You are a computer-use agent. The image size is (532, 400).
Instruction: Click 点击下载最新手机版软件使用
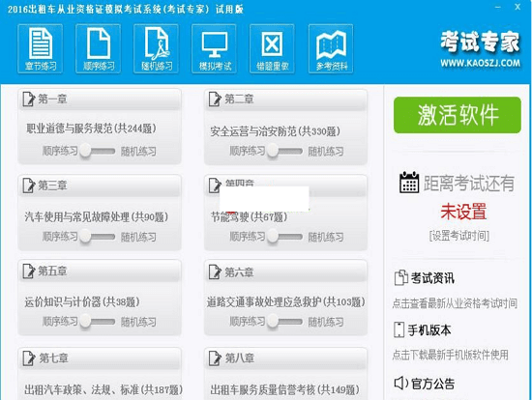[450, 355]
